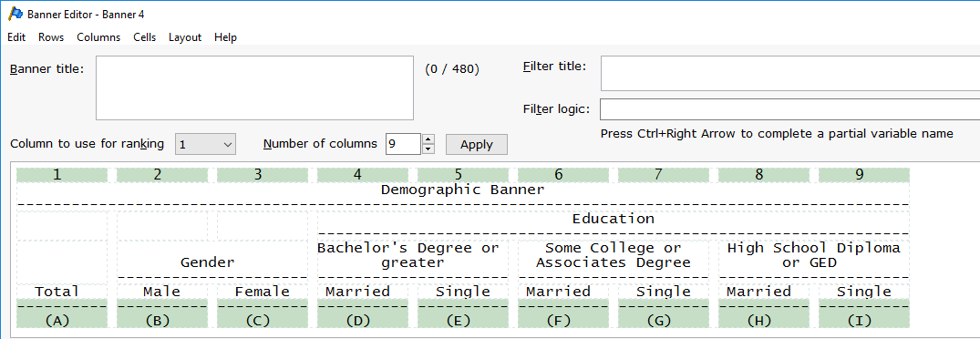Increase number of columns with up arrow
Image resolution: width=980 pixels, height=339 pixels.
(x=428, y=139)
